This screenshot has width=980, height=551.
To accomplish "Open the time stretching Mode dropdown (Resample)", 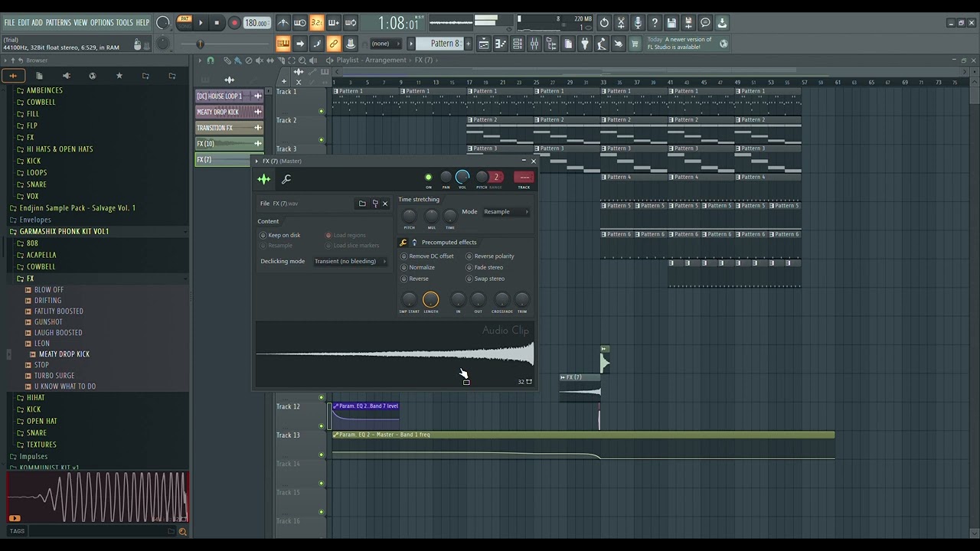I will coord(506,212).
